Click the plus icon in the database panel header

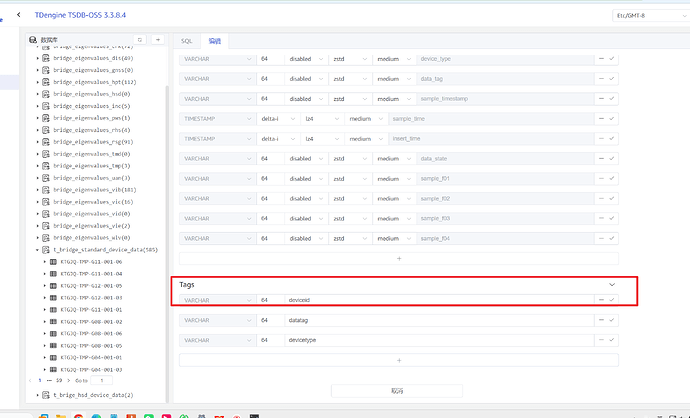[x=158, y=40]
